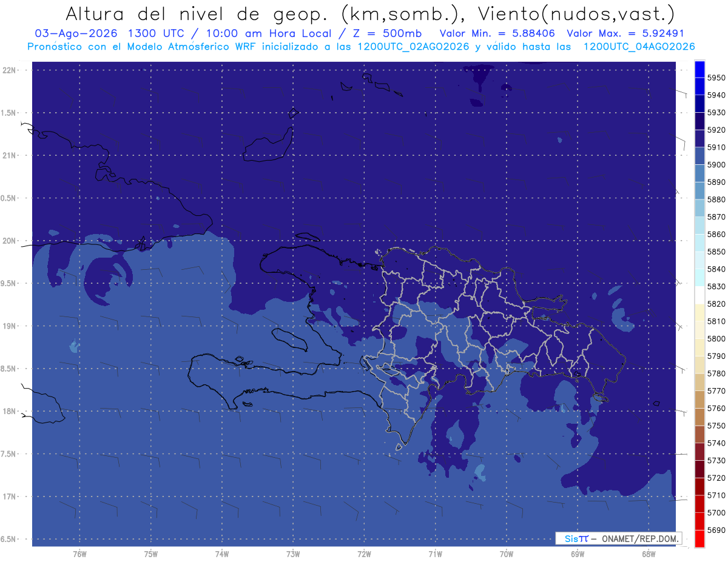Click the '5900' colorbar value
The height and width of the screenshot is (562, 728).
[x=716, y=165]
